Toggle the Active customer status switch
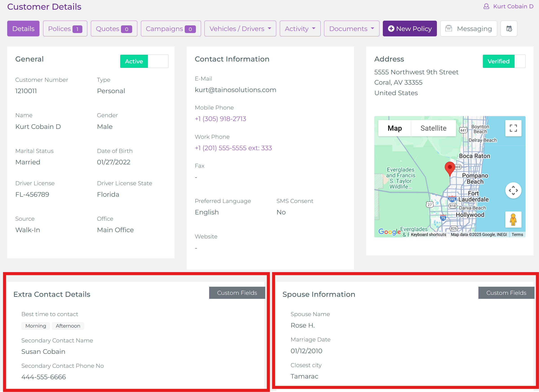Viewport: 539px width, 392px height. click(144, 61)
